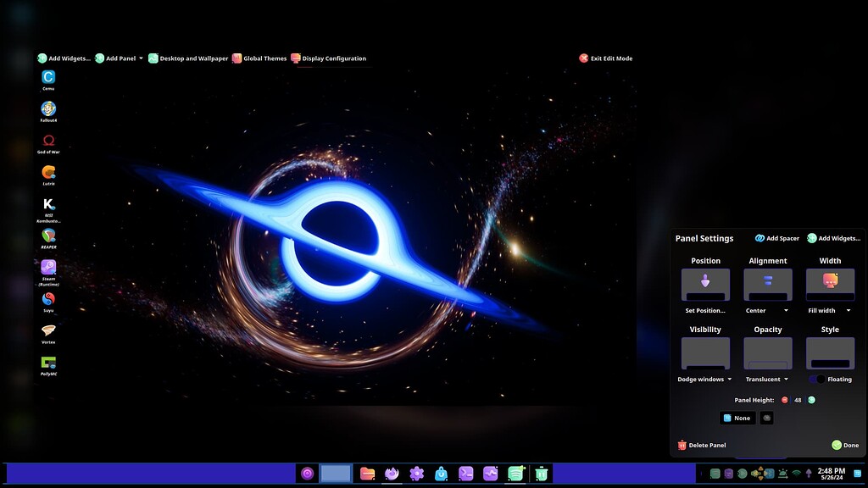This screenshot has width=868, height=488.
Task: Open the Suyu emulator shortcut
Action: coord(48,301)
